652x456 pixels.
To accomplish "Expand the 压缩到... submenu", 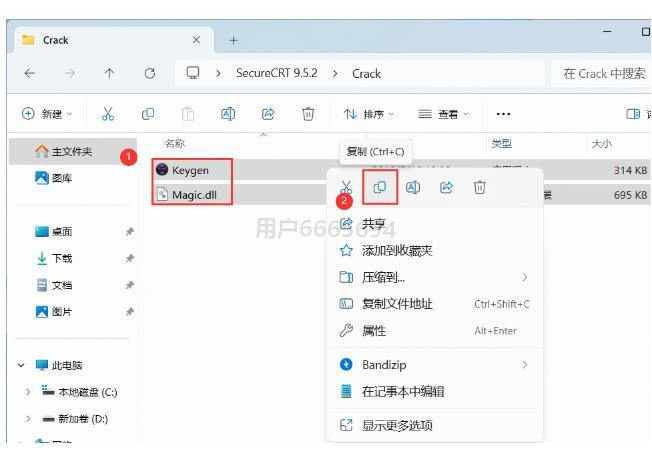I will [525, 277].
